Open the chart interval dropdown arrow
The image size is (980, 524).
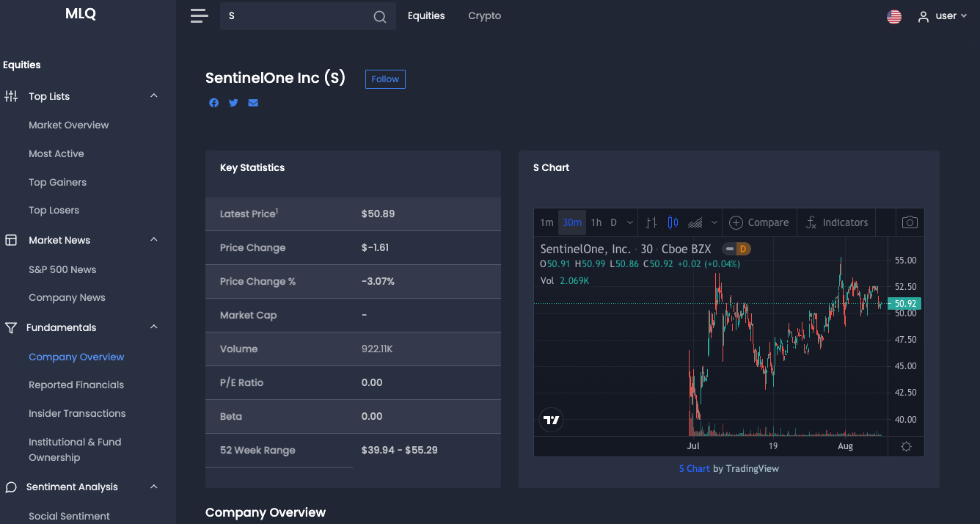[630, 222]
